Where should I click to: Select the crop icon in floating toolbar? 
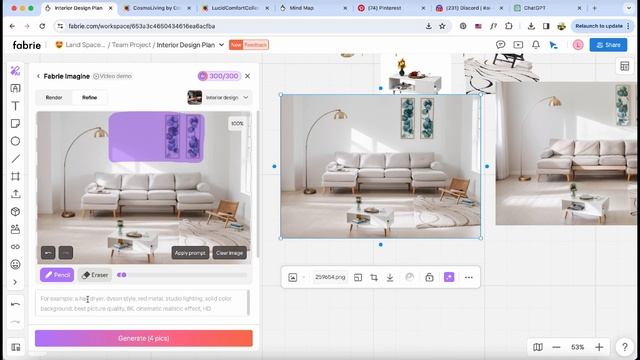pos(374,278)
